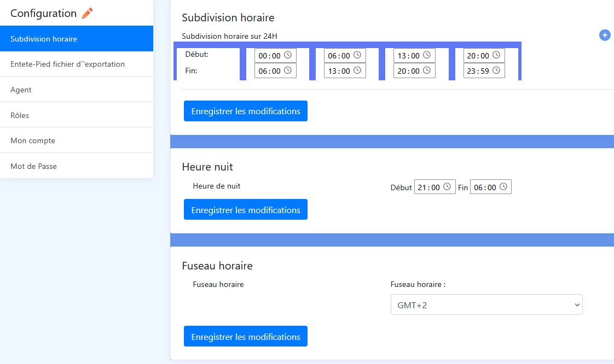The width and height of the screenshot is (614, 364).
Task: Edit the first subdivision Fin time 06:00
Action: pyautogui.click(x=275, y=71)
